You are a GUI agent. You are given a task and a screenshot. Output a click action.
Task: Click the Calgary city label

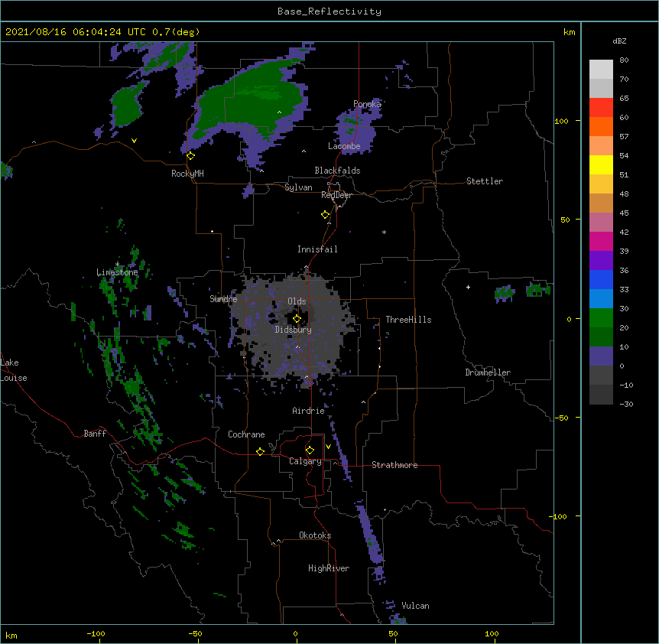[x=305, y=461]
